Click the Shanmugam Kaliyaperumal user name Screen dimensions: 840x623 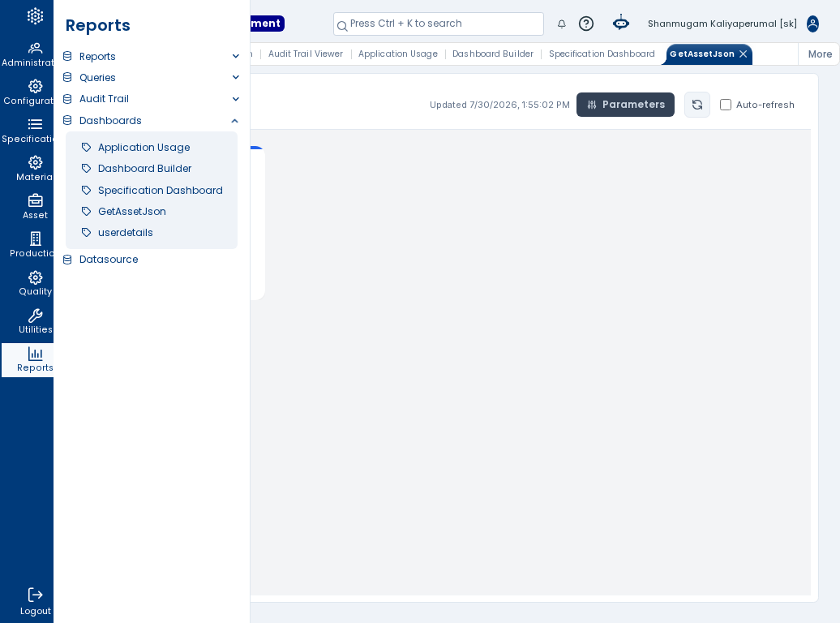pyautogui.click(x=722, y=24)
